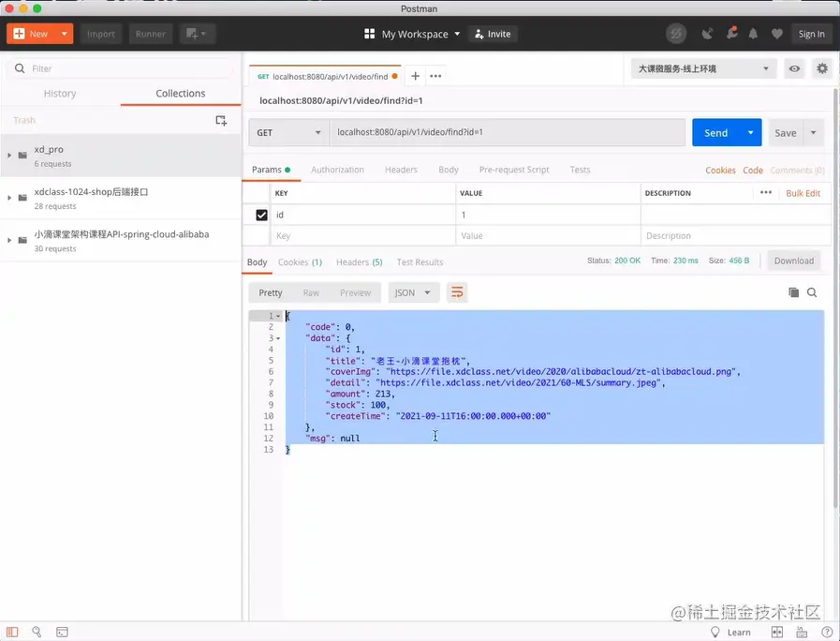Open Trash link in sidebar
This screenshot has height=641, width=840.
(24, 120)
